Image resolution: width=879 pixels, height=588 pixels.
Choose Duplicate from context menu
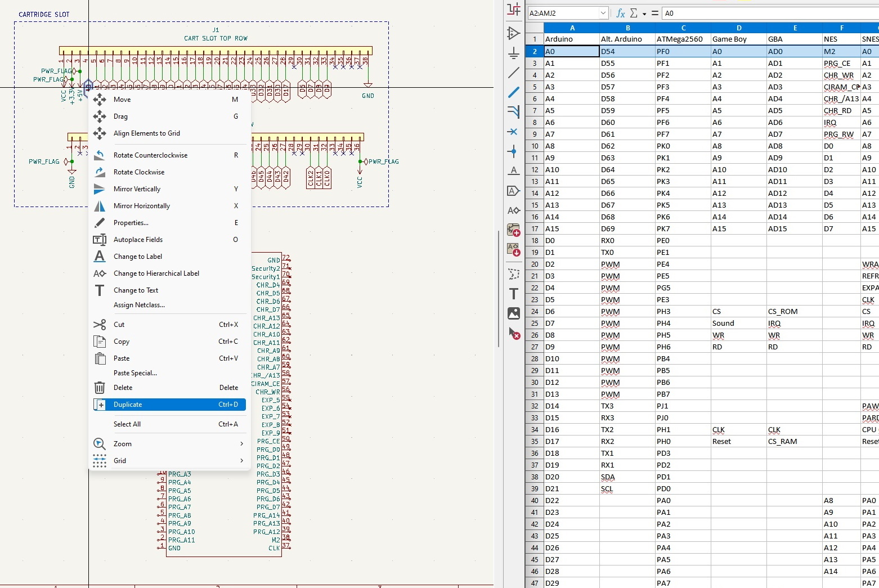(x=169, y=405)
